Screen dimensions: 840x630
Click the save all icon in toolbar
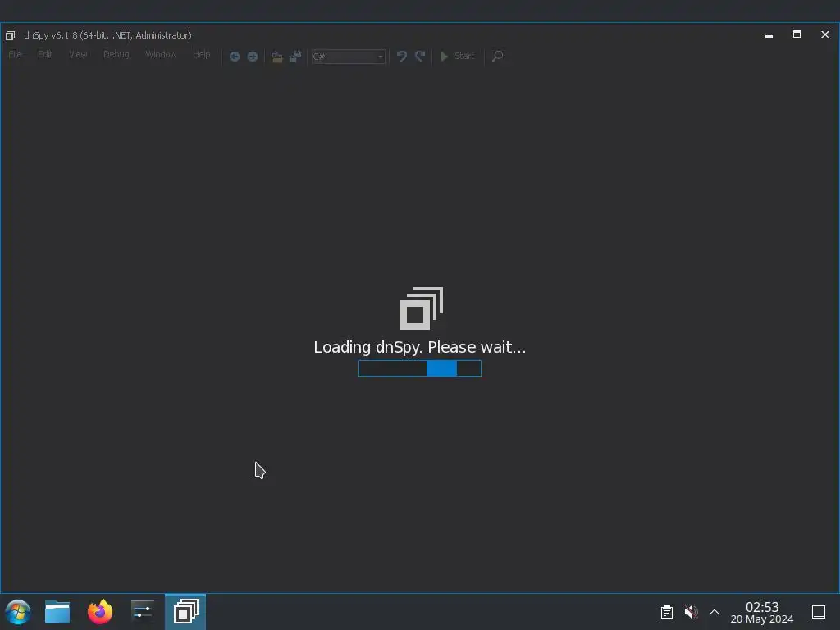pos(295,57)
